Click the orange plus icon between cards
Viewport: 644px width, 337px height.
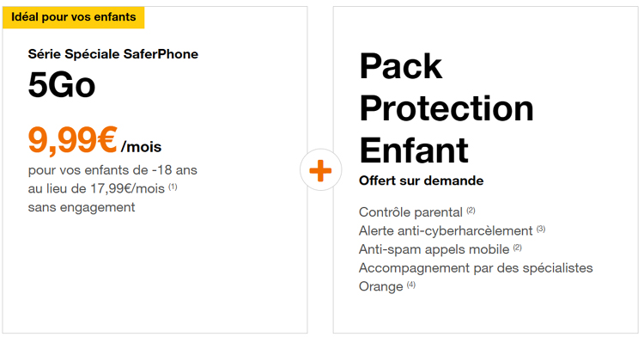click(320, 170)
